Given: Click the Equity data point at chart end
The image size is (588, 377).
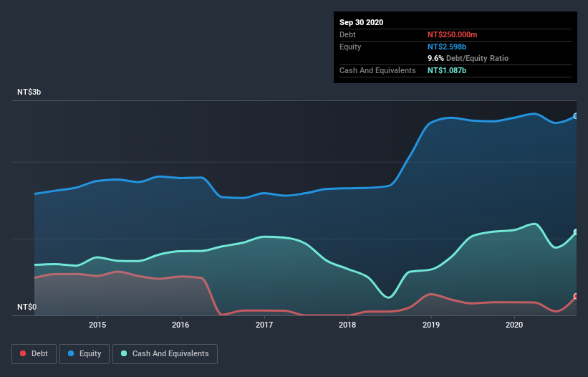Looking at the screenshot, I should click(x=576, y=116).
